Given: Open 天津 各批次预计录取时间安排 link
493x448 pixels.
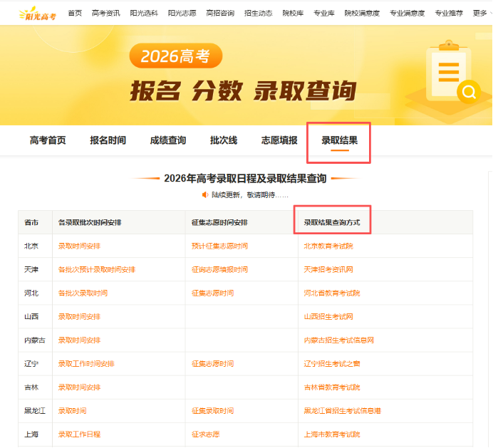Looking at the screenshot, I should click(97, 270).
